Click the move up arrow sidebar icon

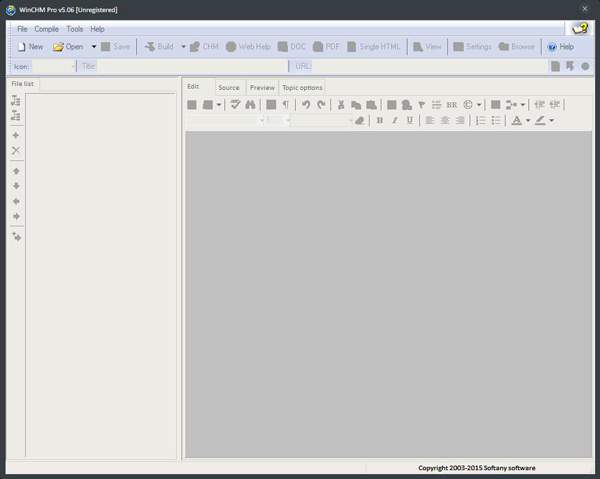point(16,171)
